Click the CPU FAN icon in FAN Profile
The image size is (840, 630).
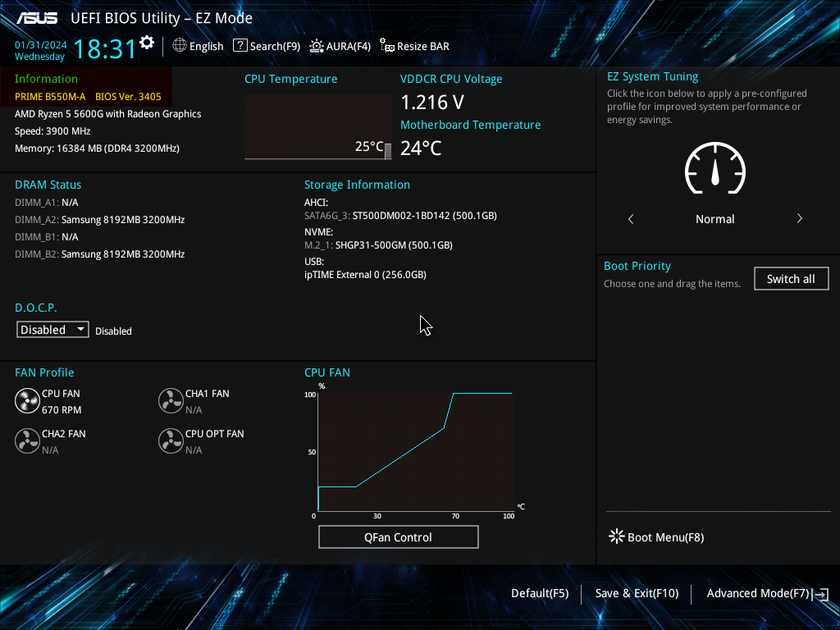coord(27,400)
